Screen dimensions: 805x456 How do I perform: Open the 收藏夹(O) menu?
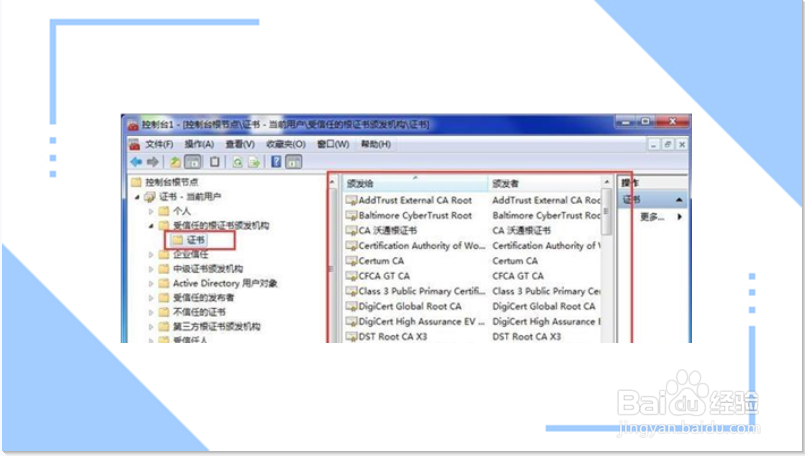[285, 144]
